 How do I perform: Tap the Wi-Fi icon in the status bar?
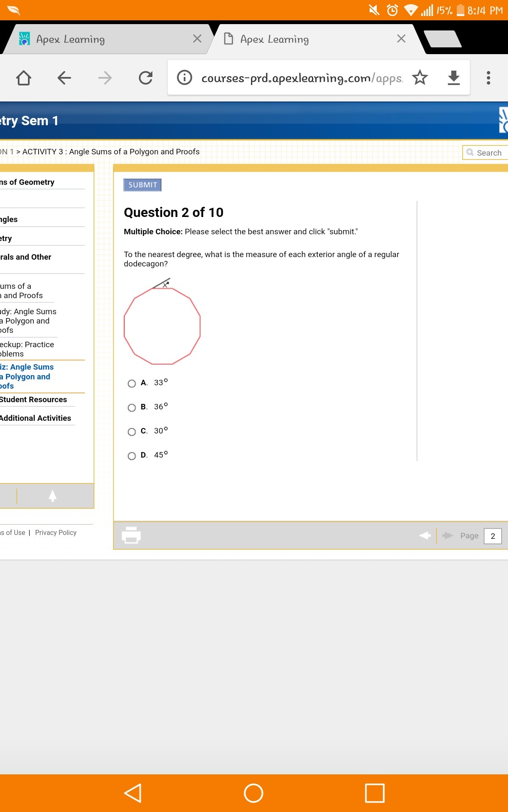coord(411,10)
